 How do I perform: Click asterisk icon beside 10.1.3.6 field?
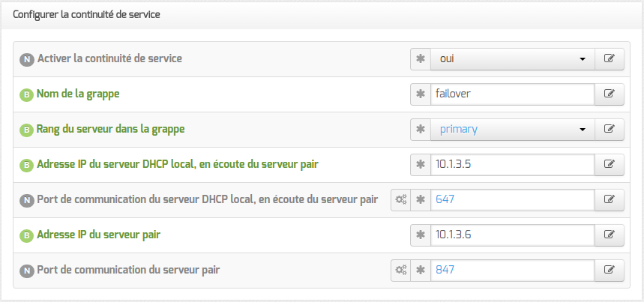pyautogui.click(x=421, y=235)
